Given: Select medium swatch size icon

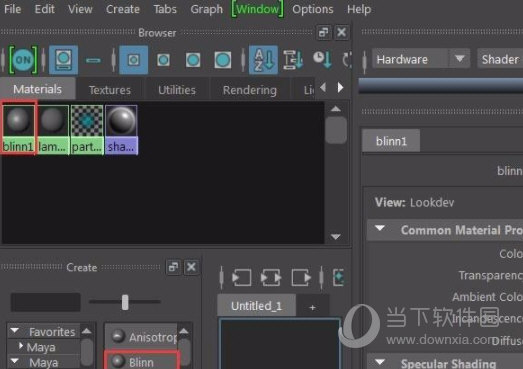Looking at the screenshot, I should coord(163,60).
